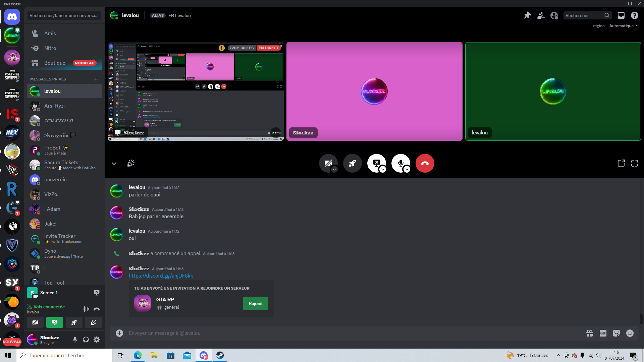Screen dimensions: 644x362
Task: Show user profile icon in header
Action: click(554, 15)
